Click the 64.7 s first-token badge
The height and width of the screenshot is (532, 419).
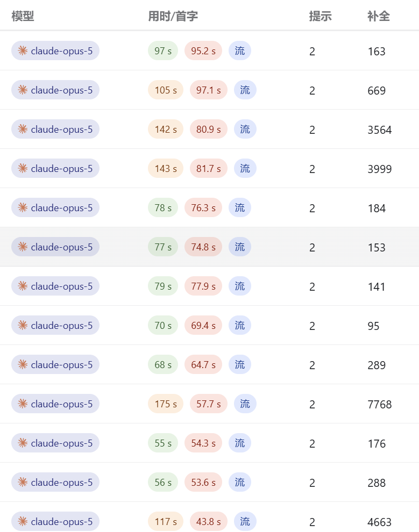tap(203, 364)
